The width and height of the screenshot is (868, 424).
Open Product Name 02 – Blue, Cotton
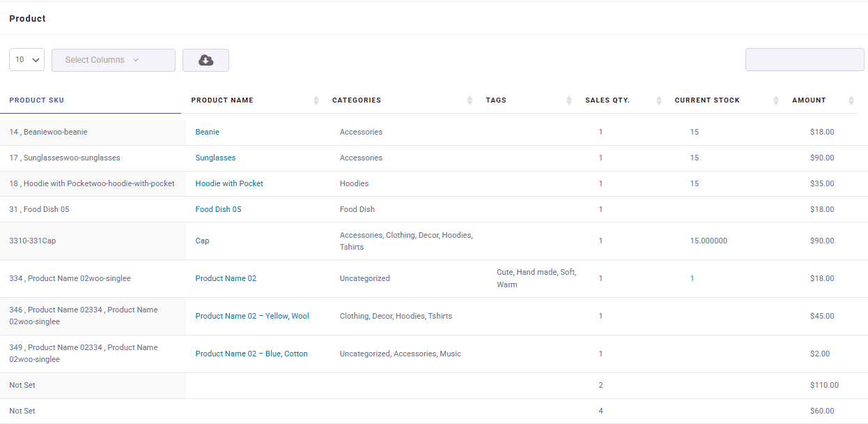tap(251, 354)
